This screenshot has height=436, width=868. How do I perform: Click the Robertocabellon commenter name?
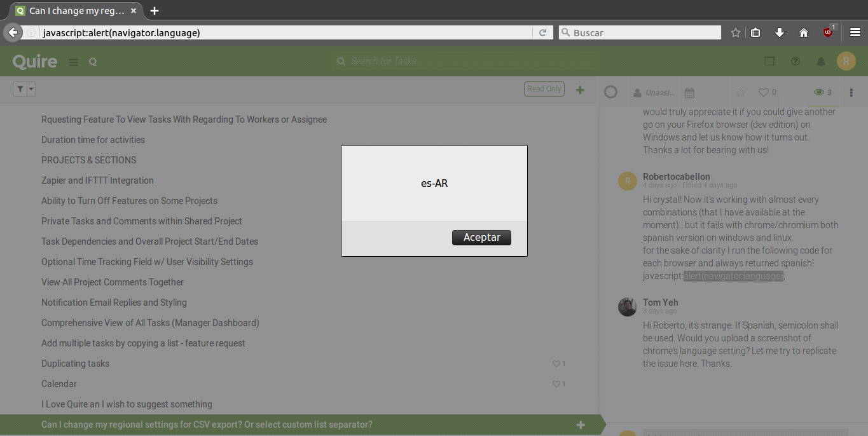pos(677,177)
